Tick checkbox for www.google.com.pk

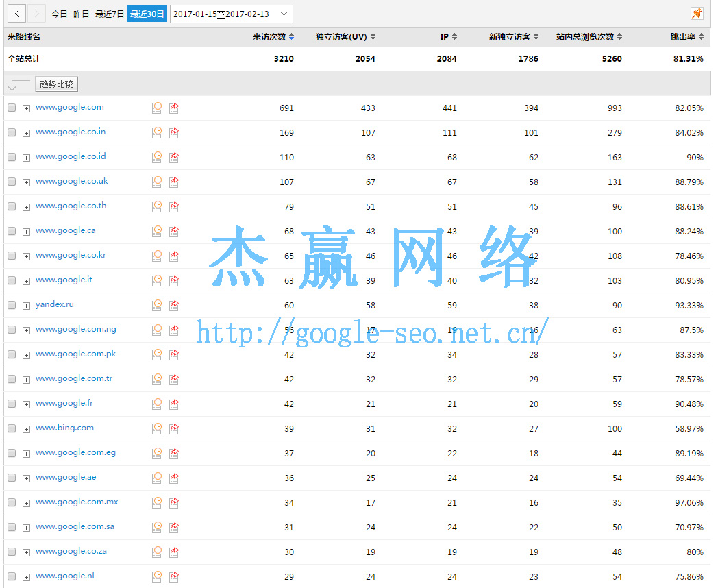pos(12,354)
